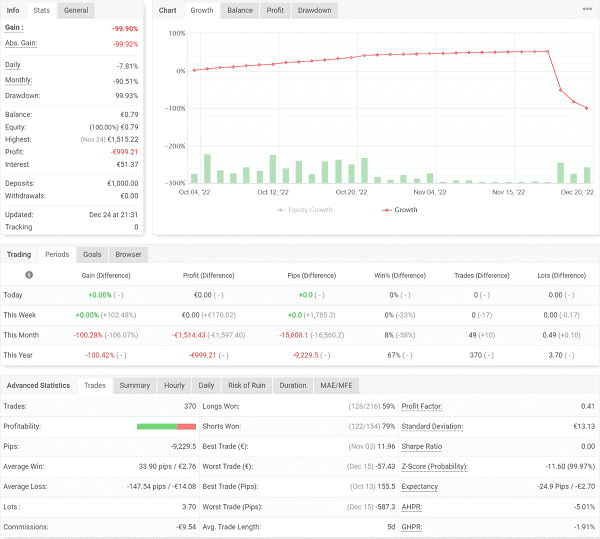Screen dimensions: 600x539
Task: Click the Abs. Gain label
Action: click(x=21, y=43)
